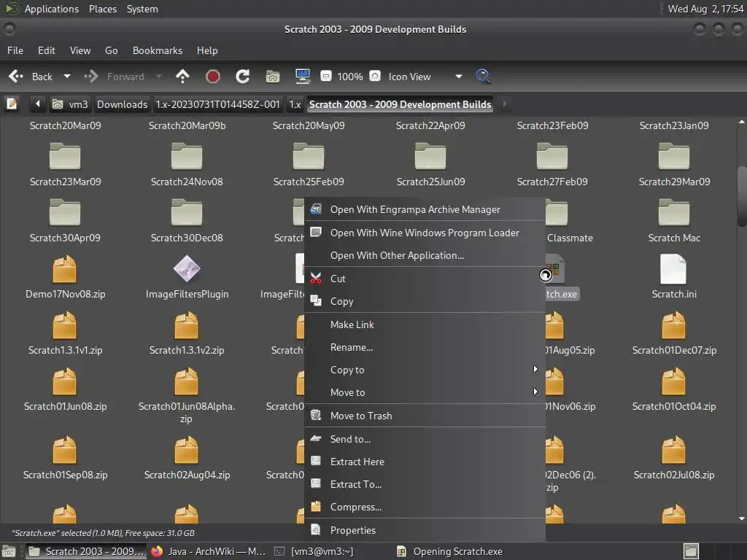Choose Open With Engrampa Archive Manager
Image resolution: width=747 pixels, height=560 pixels.
click(x=425, y=209)
